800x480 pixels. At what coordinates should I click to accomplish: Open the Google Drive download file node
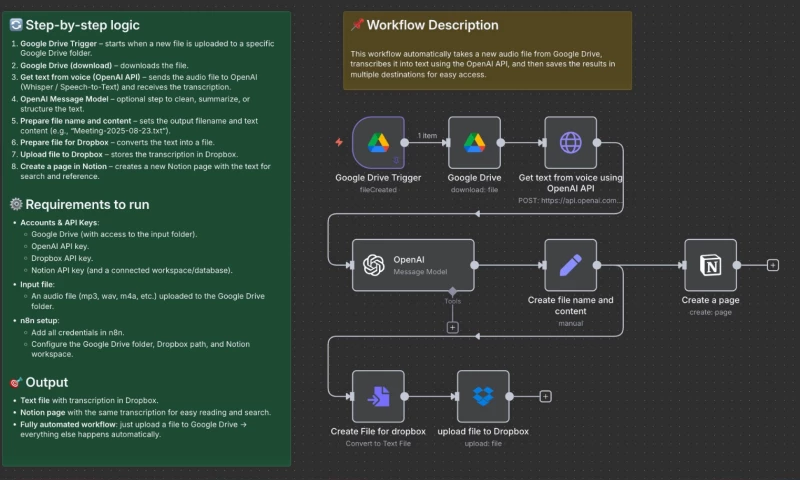coord(474,142)
